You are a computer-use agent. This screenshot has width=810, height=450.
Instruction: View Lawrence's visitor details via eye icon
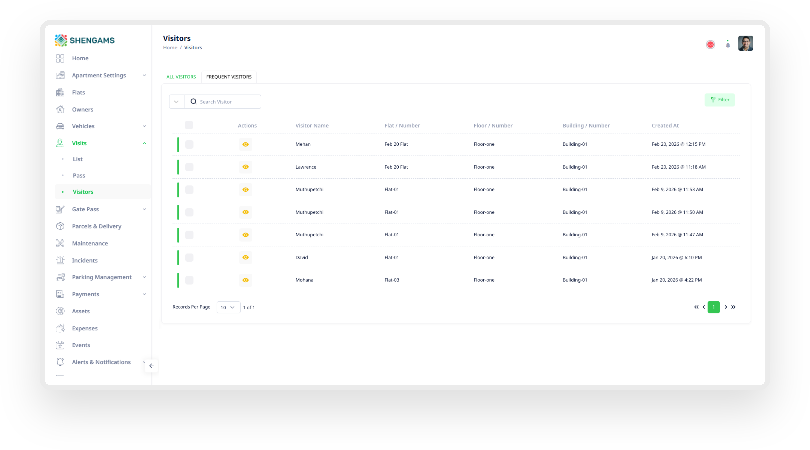click(x=245, y=167)
